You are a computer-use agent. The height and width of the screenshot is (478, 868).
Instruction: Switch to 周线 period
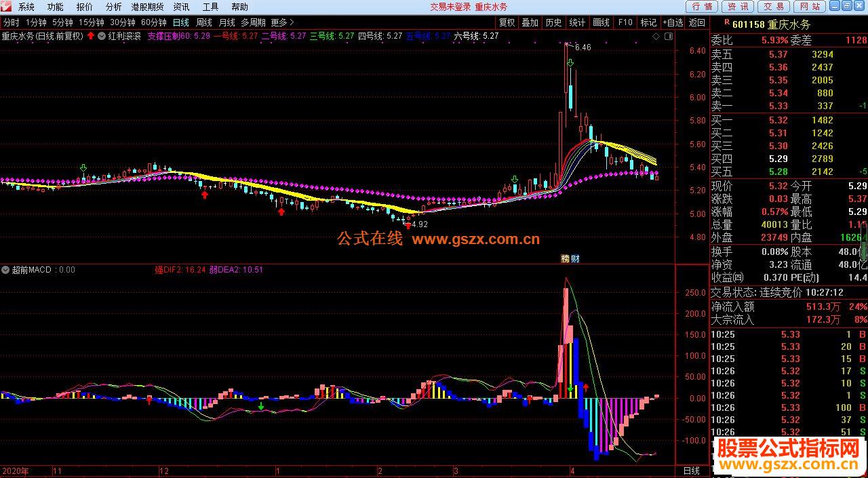[204, 22]
